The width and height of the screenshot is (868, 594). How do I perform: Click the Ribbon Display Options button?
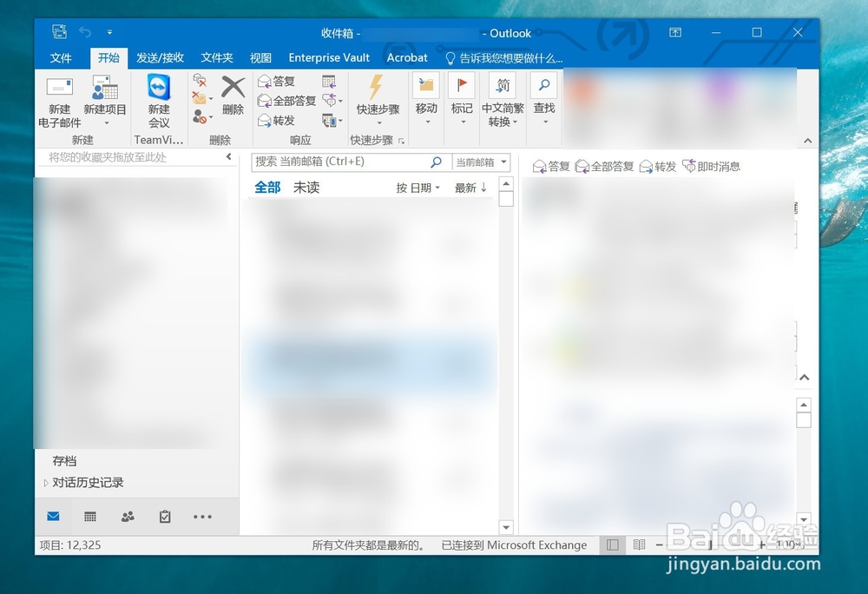point(675,33)
